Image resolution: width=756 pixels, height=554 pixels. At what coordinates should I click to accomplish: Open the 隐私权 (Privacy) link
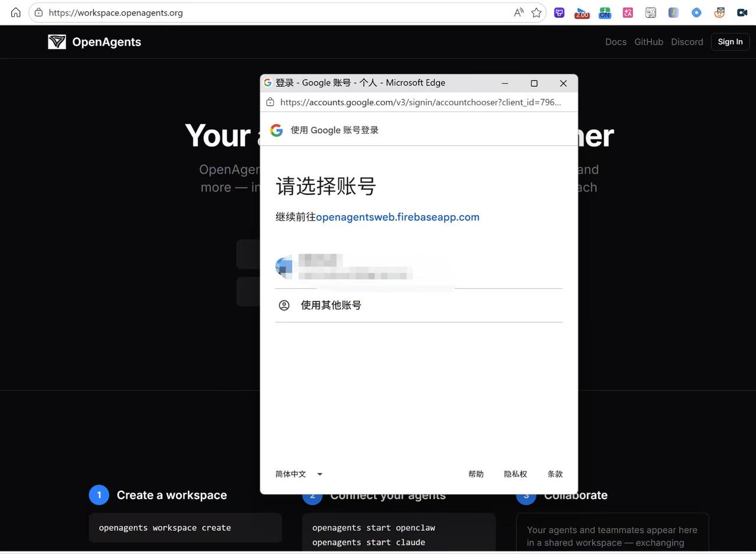pos(516,474)
